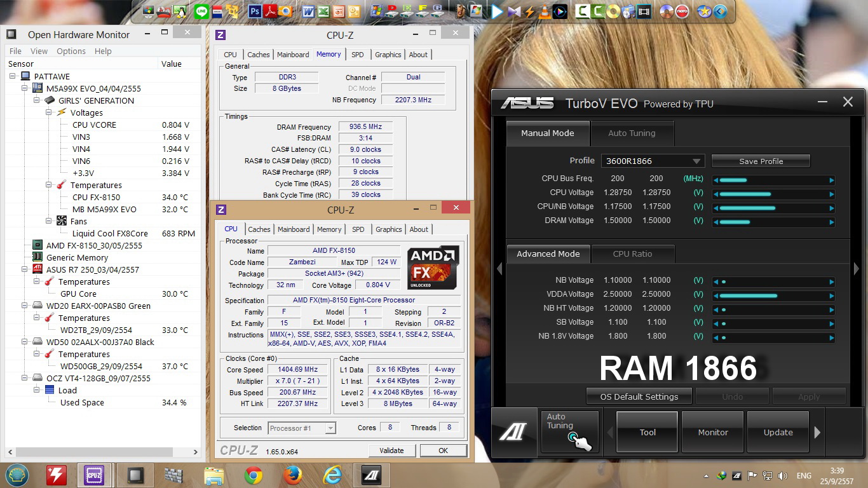The height and width of the screenshot is (488, 868).
Task: Open File Explorer from the taskbar
Action: tap(214, 475)
